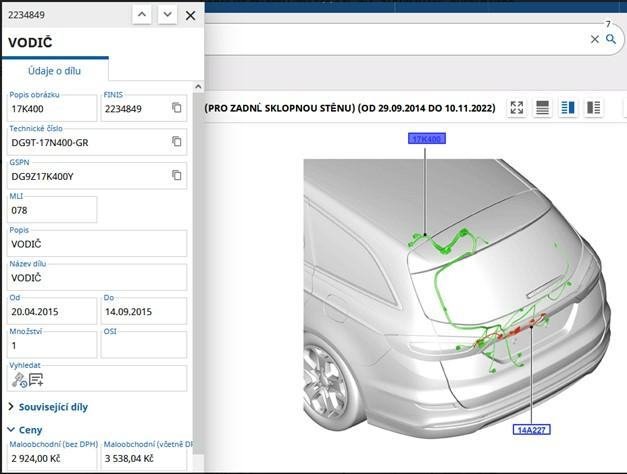The image size is (627, 474).
Task: Switch to list-only layout view
Action: 543,108
